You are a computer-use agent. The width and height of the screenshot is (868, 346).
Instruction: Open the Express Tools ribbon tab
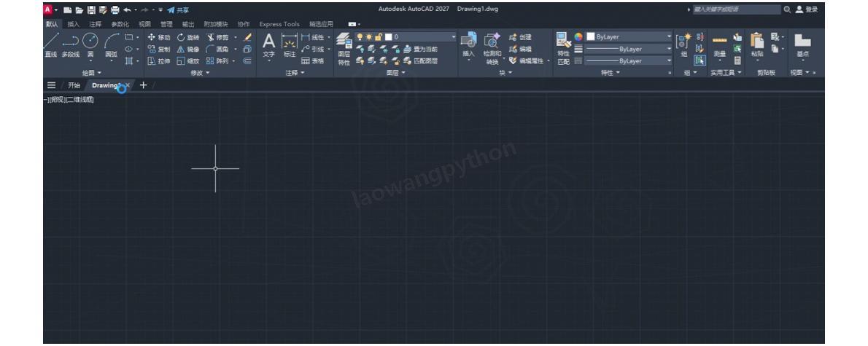pyautogui.click(x=279, y=24)
